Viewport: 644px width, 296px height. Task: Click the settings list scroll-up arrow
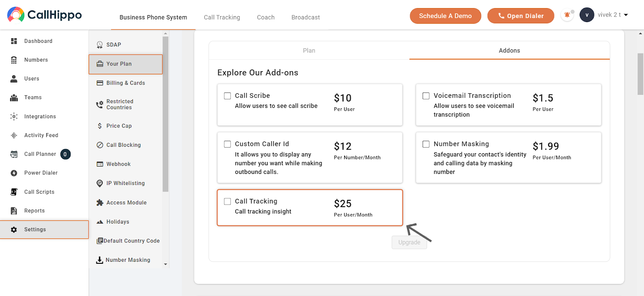point(165,33)
